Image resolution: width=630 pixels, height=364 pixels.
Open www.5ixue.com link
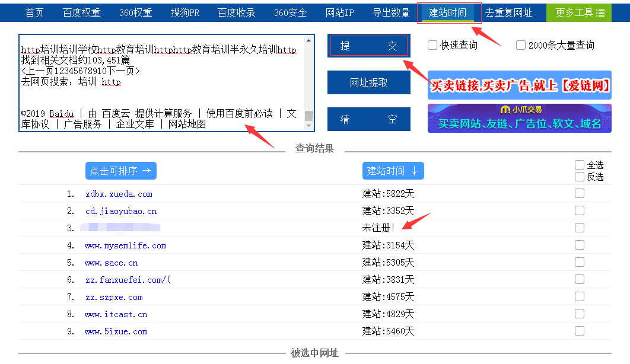[116, 331]
